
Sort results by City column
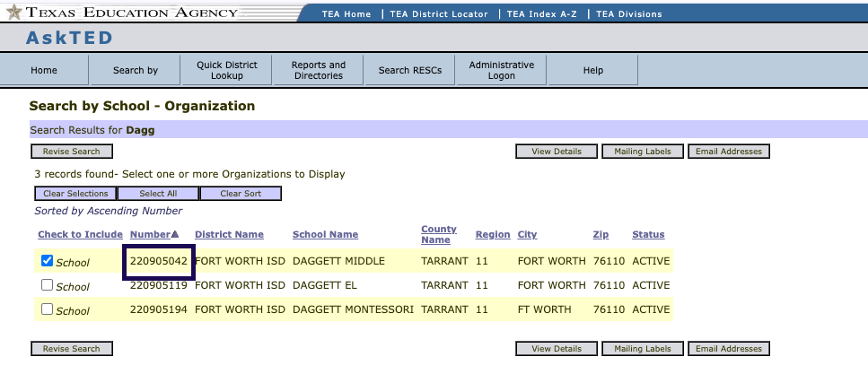coord(527,235)
